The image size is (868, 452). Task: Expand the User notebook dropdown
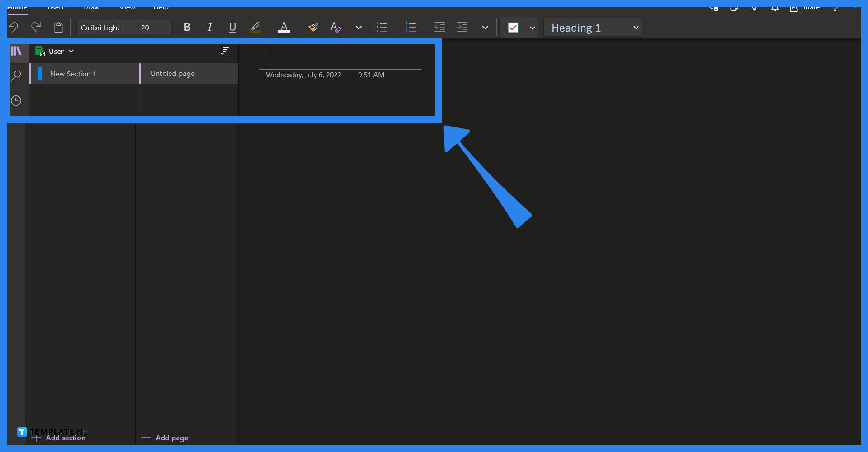pos(71,51)
